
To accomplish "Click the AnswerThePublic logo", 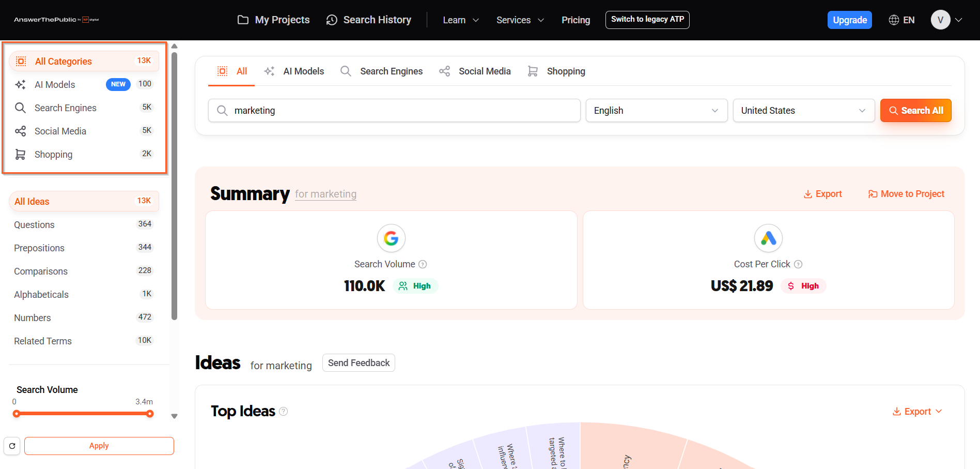I will pyautogui.click(x=56, y=20).
